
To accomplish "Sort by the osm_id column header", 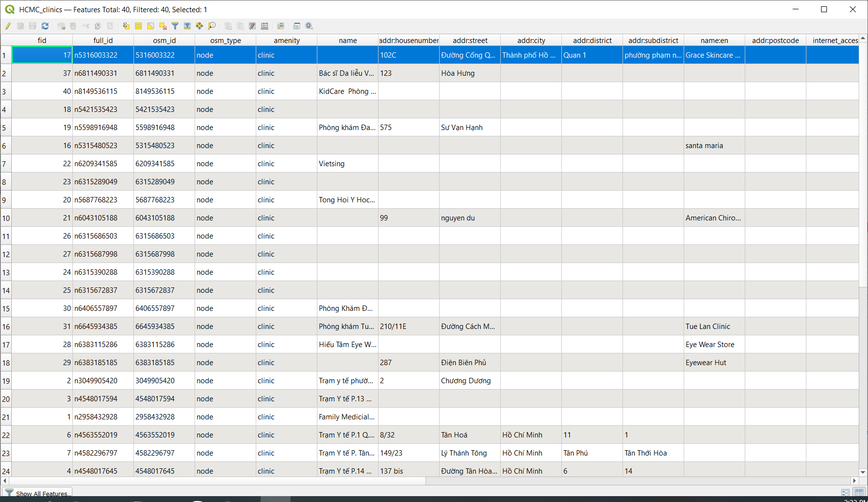I will pos(164,40).
